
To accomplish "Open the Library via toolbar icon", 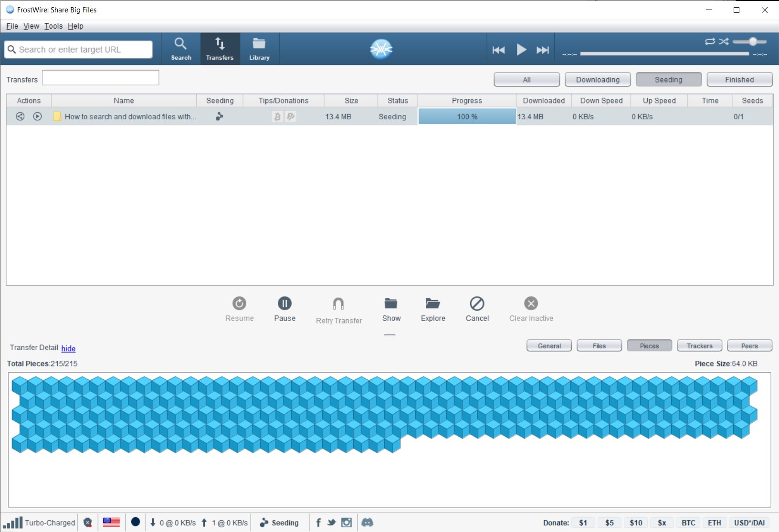I will 259,48.
